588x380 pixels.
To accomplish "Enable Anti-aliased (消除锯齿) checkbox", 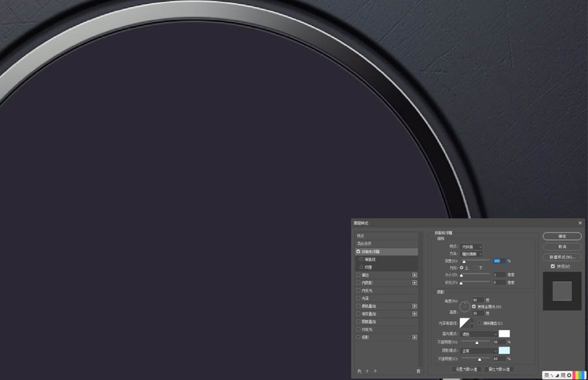I will (x=480, y=323).
